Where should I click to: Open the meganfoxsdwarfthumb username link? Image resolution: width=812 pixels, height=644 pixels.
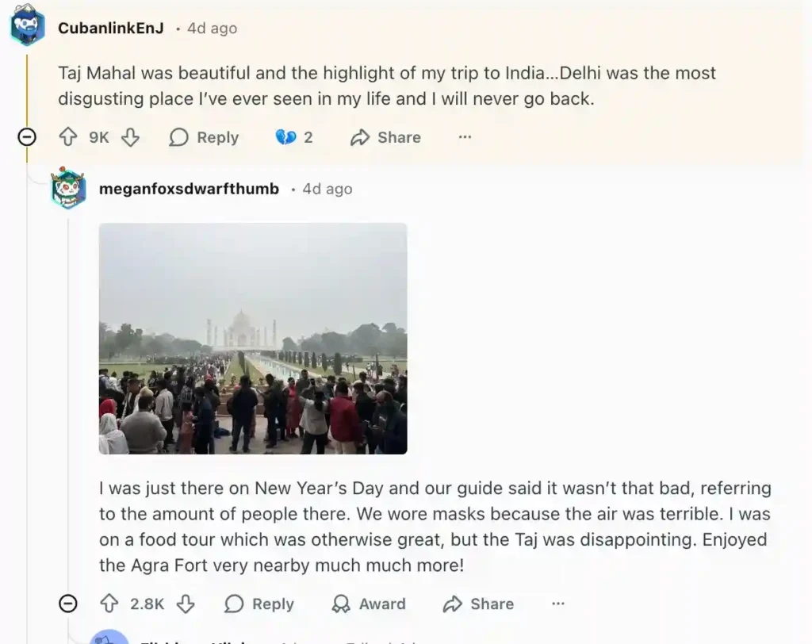coord(189,189)
